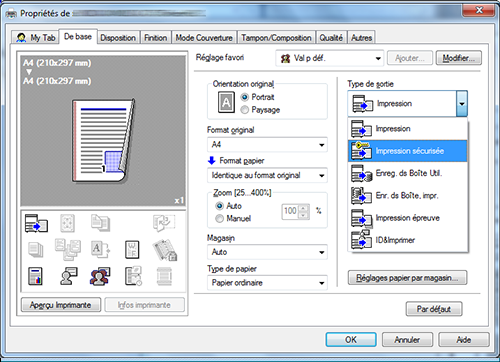This screenshot has width=500, height=362.
Task: Select Portrait orientation
Action: coord(257,97)
